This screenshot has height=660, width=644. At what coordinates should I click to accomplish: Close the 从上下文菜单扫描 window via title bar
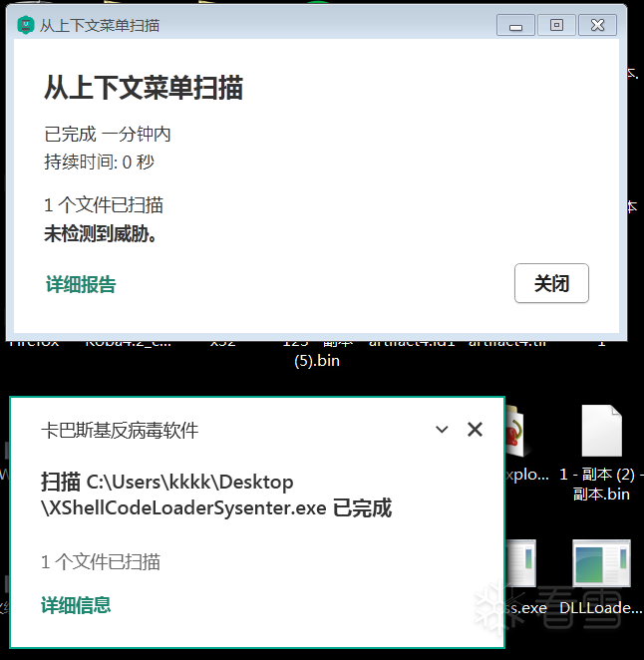pyautogui.click(x=598, y=25)
